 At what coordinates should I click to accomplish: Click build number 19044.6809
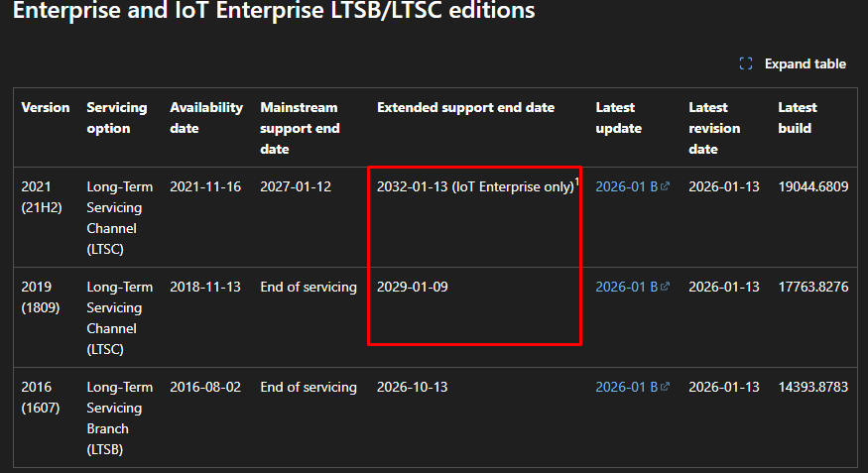coord(813,187)
